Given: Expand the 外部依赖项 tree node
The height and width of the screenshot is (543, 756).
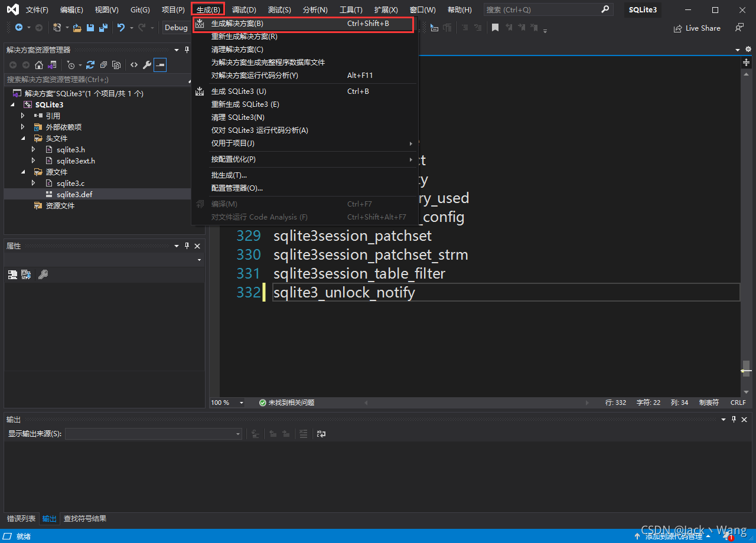Looking at the screenshot, I should 22,127.
